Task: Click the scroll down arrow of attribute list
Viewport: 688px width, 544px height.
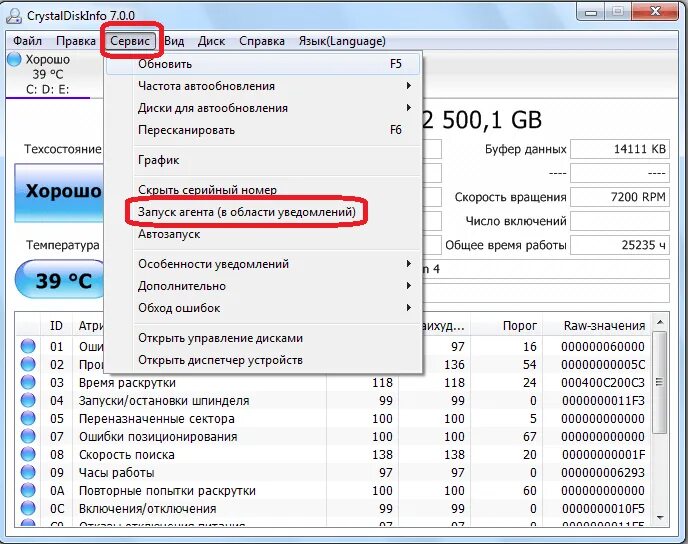Action: coord(660,518)
